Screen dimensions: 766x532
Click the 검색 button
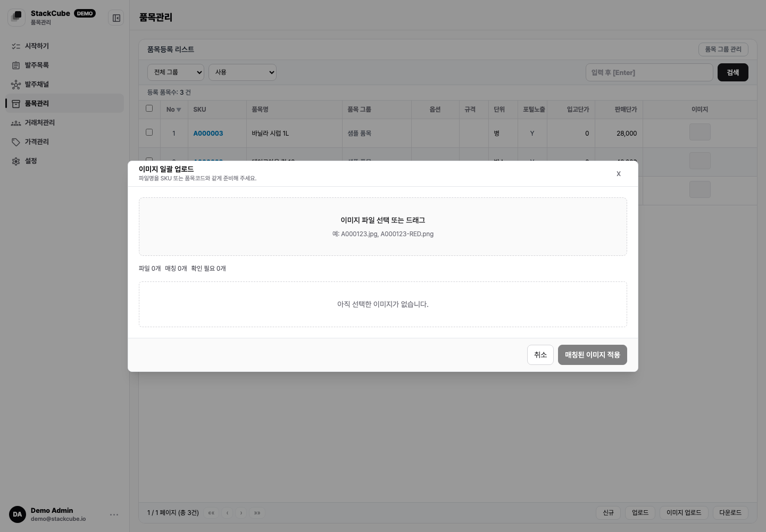click(733, 72)
